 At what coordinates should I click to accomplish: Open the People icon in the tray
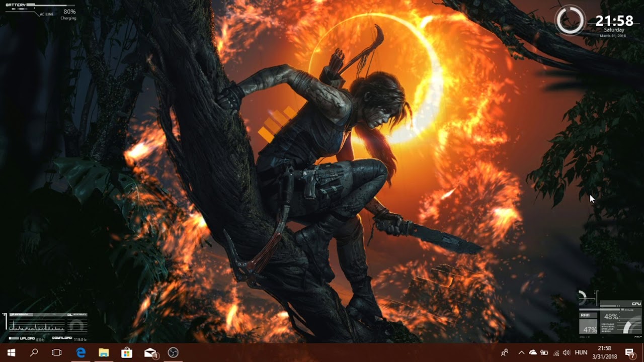(505, 352)
